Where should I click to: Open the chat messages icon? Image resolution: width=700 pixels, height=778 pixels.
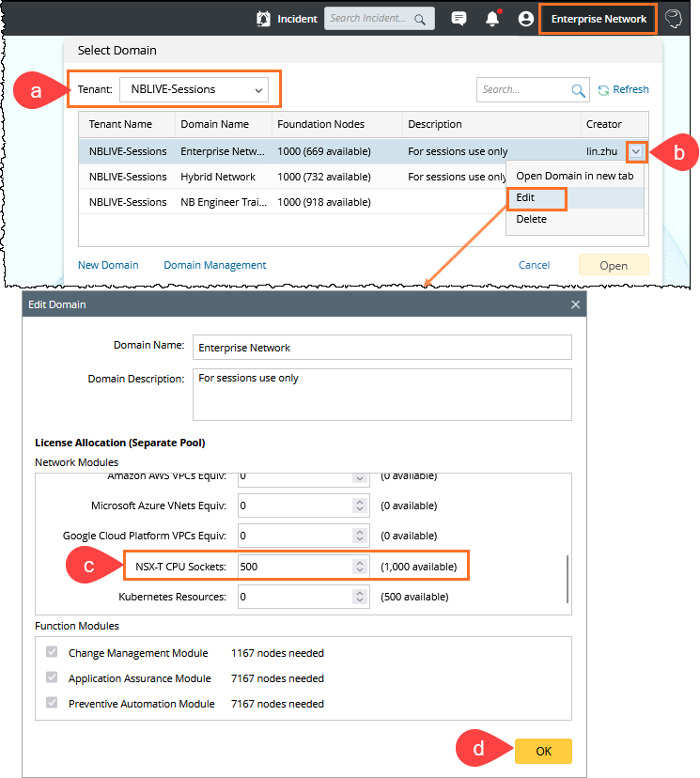point(459,19)
